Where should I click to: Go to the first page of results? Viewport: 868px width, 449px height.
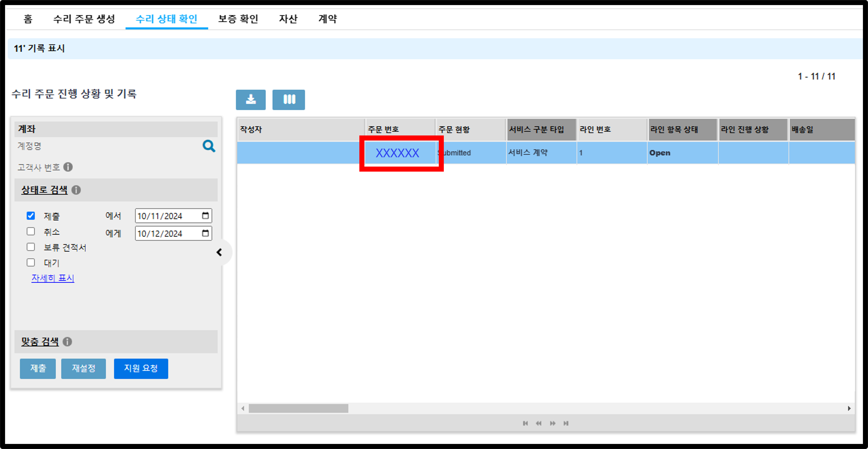pos(525,423)
